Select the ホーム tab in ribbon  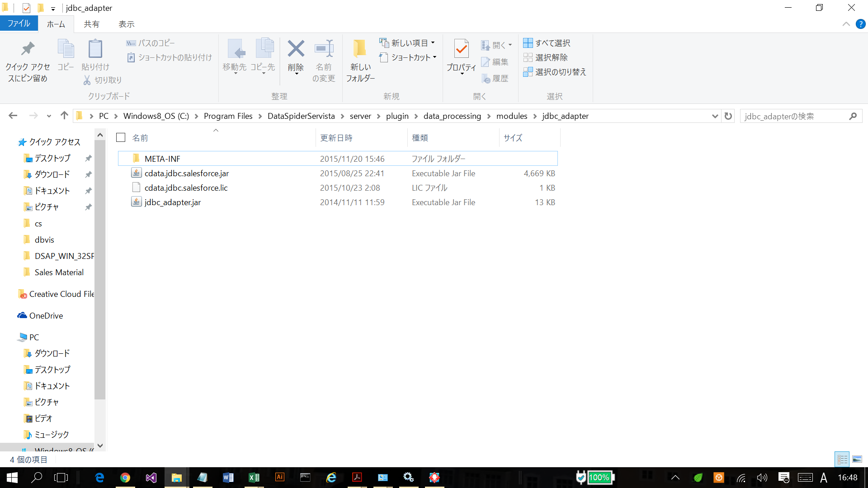[56, 24]
